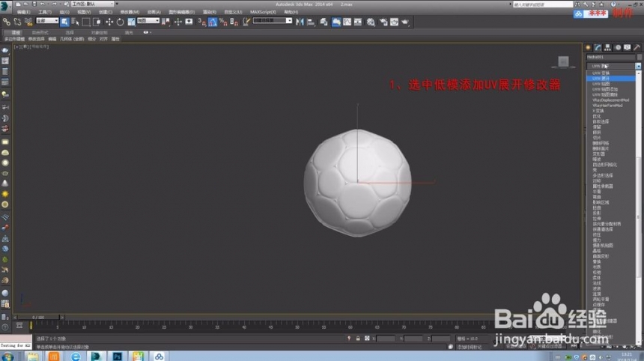
Task: Open Internet Explorer from the taskbar
Action: click(x=75, y=356)
